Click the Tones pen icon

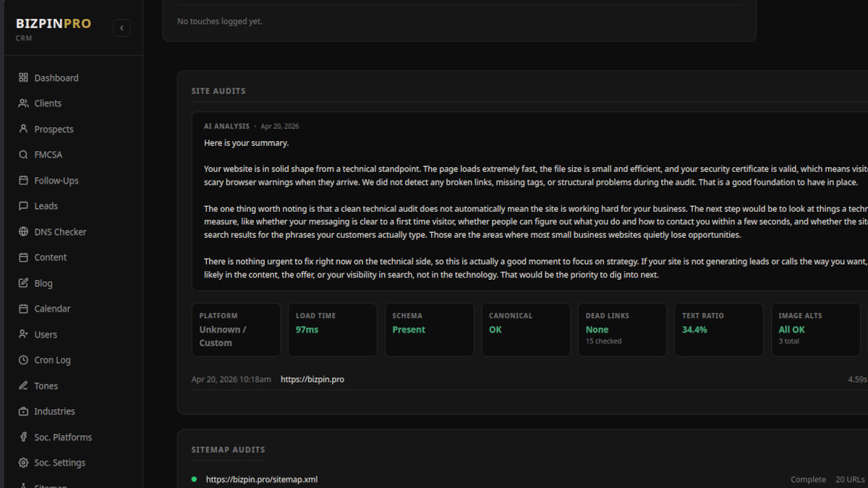[x=23, y=386]
